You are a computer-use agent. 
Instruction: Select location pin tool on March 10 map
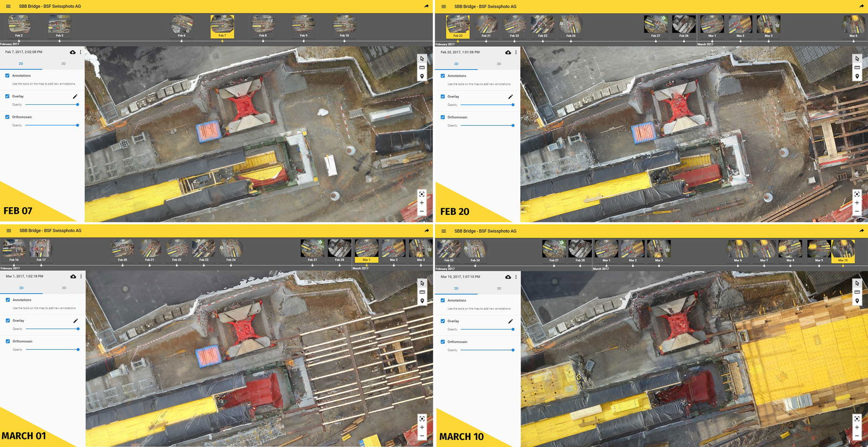tap(857, 301)
